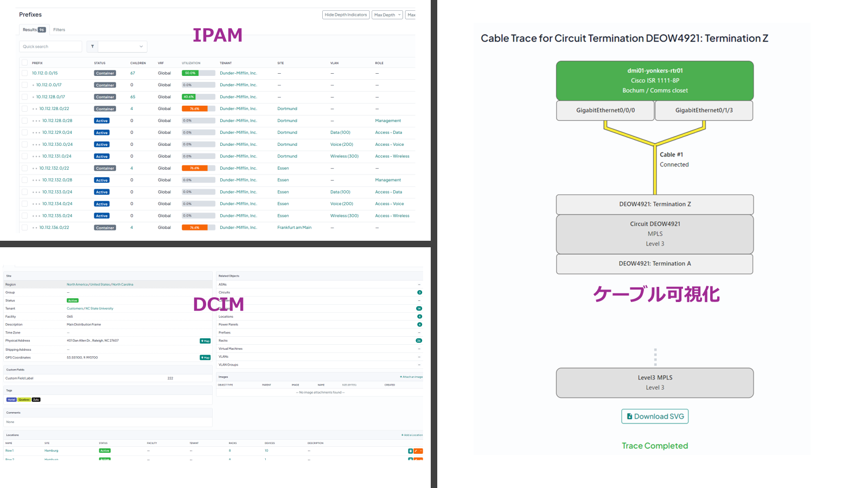Click the 76.6% utilization bar for 10.112.136.0/22
The height and width of the screenshot is (488, 868).
199,228
